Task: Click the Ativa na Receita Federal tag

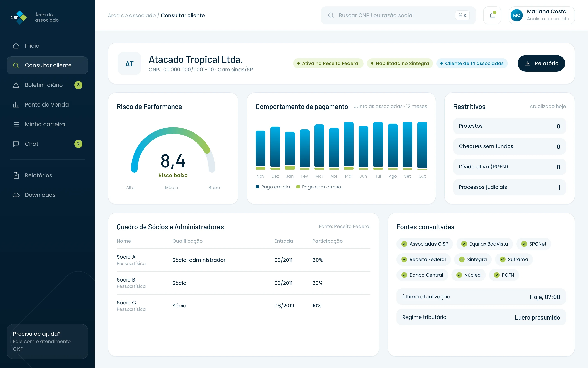Action: [328, 63]
